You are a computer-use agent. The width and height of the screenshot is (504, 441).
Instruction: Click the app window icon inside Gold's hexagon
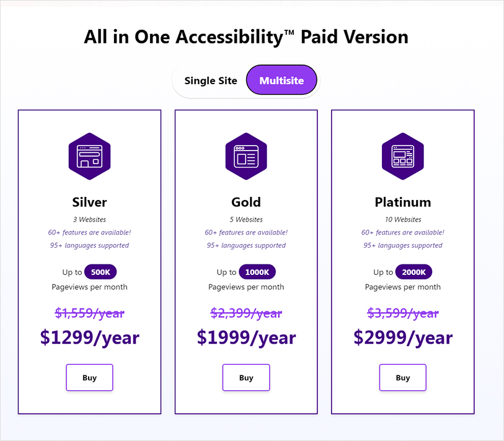click(246, 156)
